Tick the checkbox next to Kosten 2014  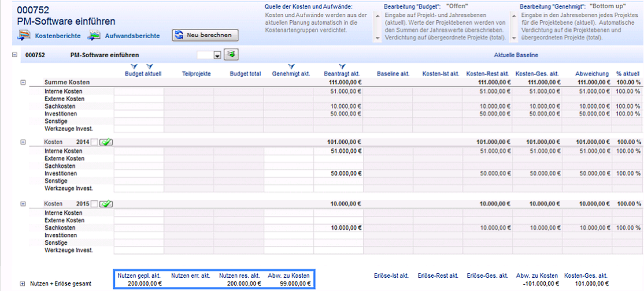point(94,142)
